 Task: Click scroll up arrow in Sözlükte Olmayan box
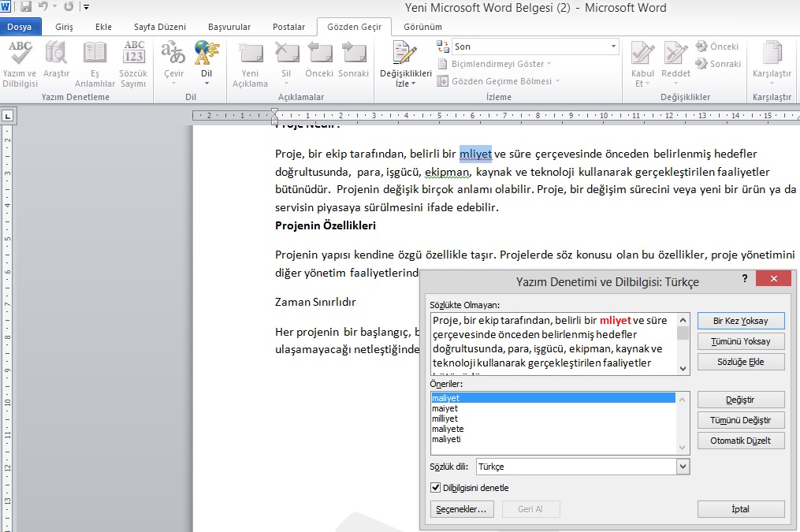683,320
